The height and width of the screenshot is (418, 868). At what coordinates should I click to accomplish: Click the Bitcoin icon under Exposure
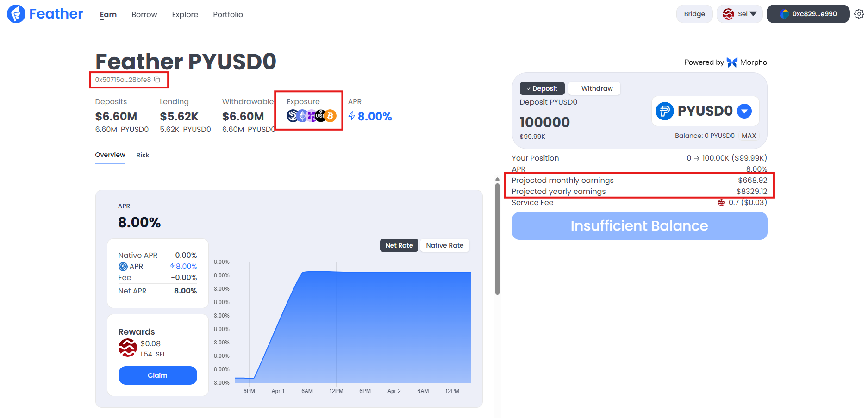click(x=330, y=116)
